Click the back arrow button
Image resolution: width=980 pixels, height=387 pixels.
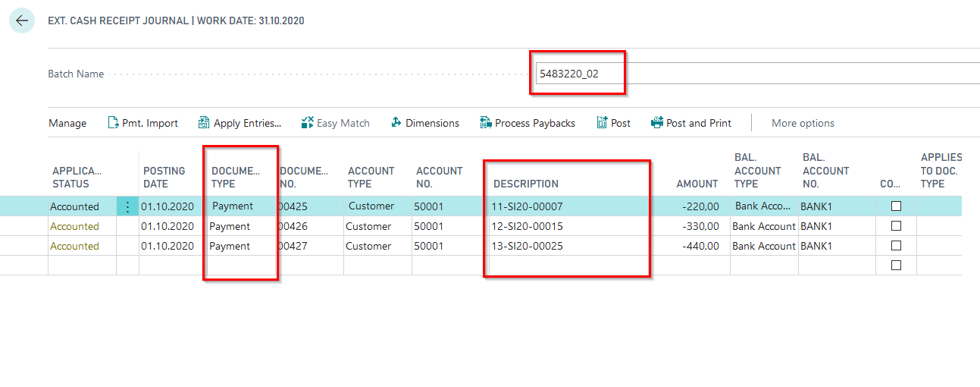[x=21, y=20]
